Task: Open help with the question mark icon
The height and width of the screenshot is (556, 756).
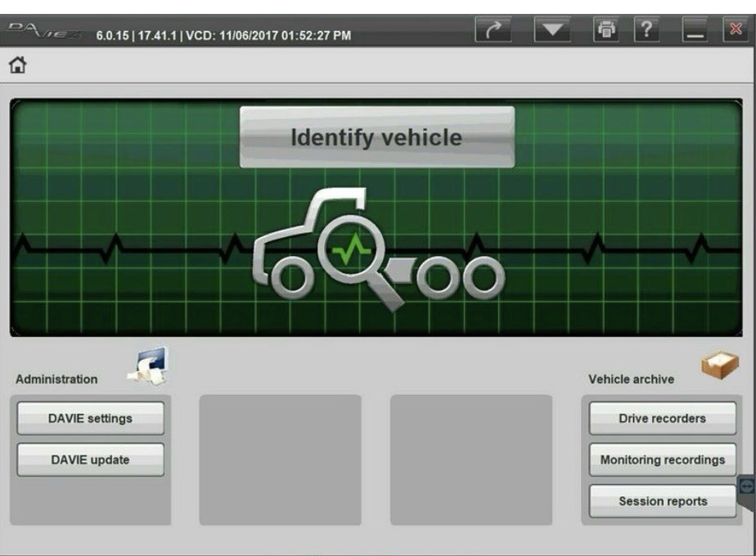Action: (x=646, y=30)
